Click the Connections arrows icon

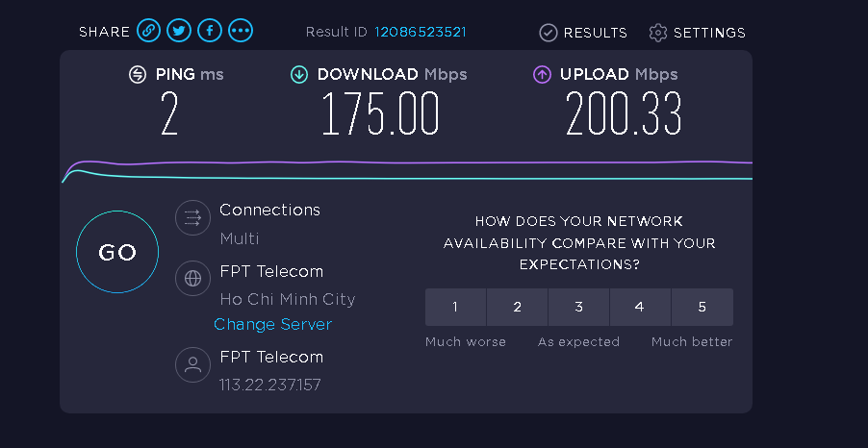[x=192, y=218]
